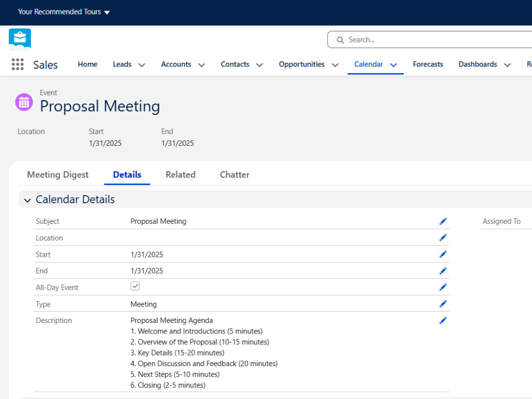Edit the Description pencil icon
Screen dimensions: 532x399
[443, 320]
